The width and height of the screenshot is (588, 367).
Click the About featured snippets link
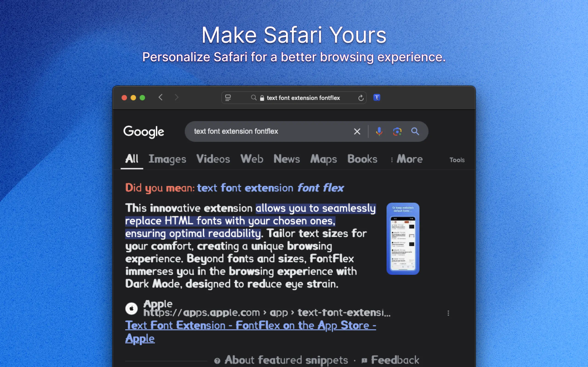(286, 360)
